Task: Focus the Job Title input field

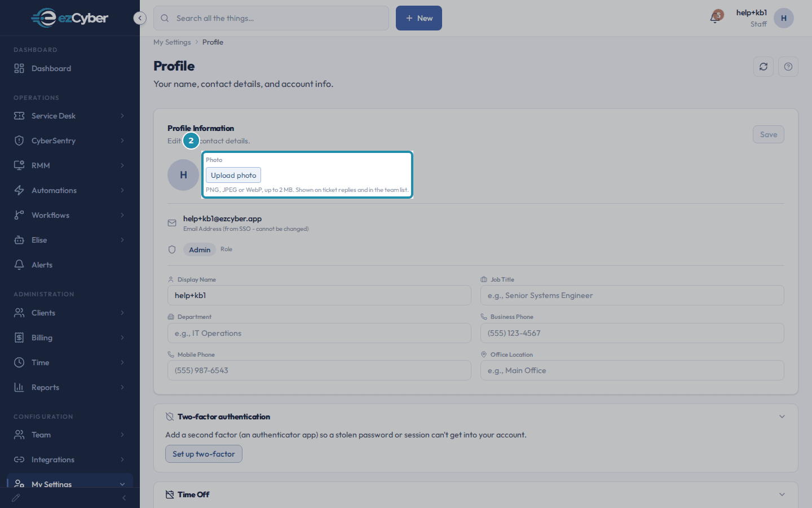Action: tap(632, 295)
